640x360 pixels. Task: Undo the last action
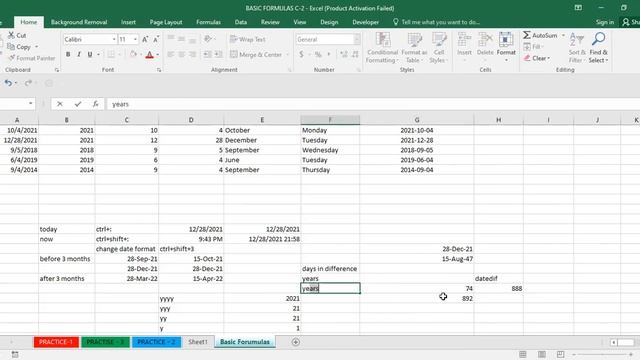[x=8, y=83]
